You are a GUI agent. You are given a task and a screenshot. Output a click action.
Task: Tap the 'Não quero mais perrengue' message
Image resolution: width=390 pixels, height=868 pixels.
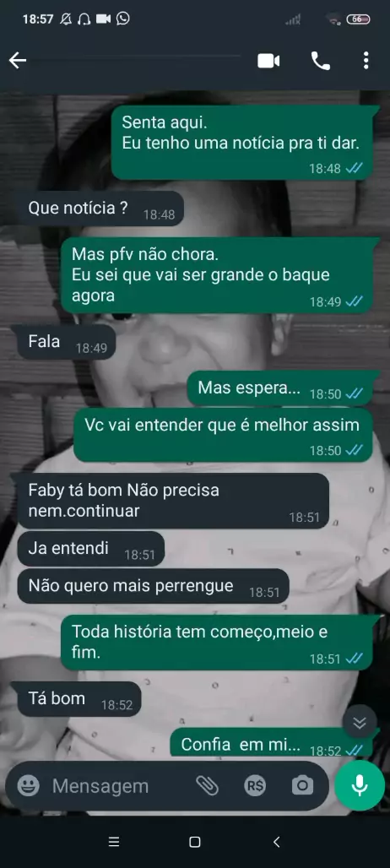coord(153,586)
